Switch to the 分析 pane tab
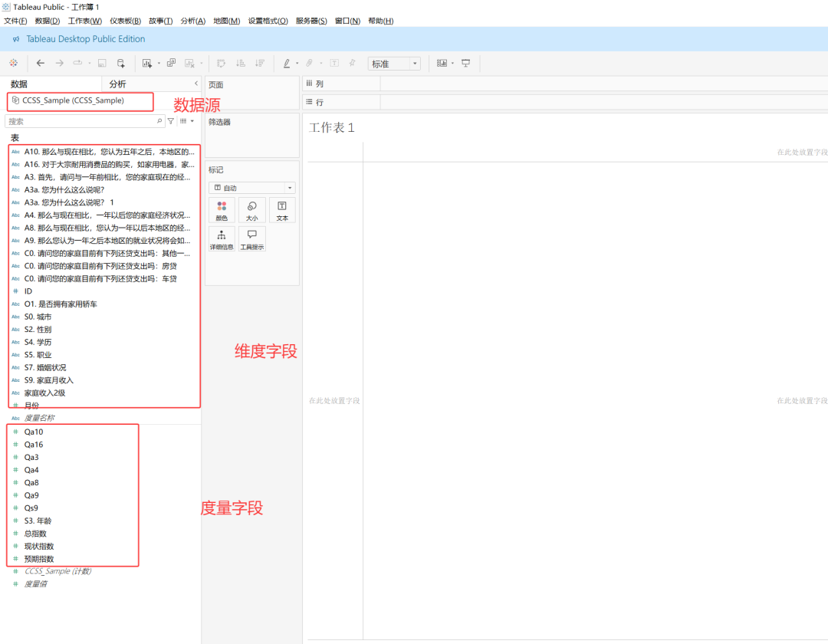This screenshot has height=644, width=828. pyautogui.click(x=117, y=84)
